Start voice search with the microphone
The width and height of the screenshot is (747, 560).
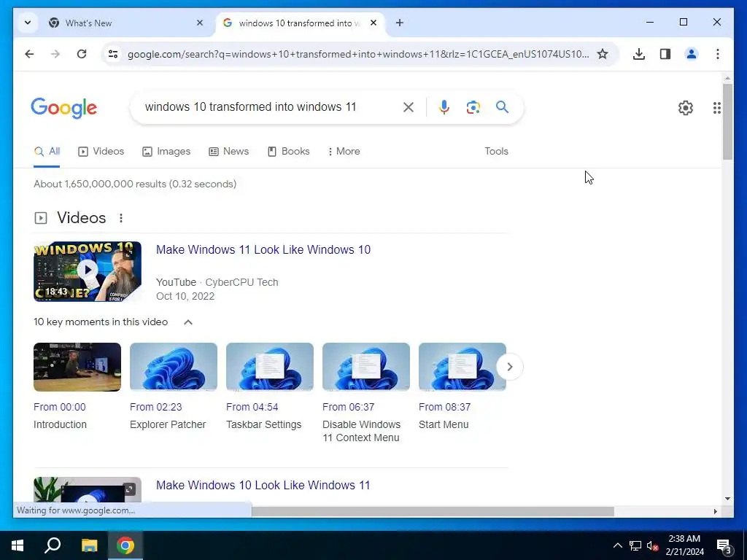444,107
